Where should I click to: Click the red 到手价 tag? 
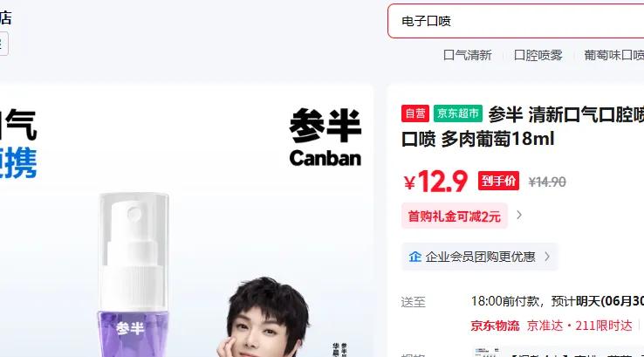pyautogui.click(x=498, y=181)
